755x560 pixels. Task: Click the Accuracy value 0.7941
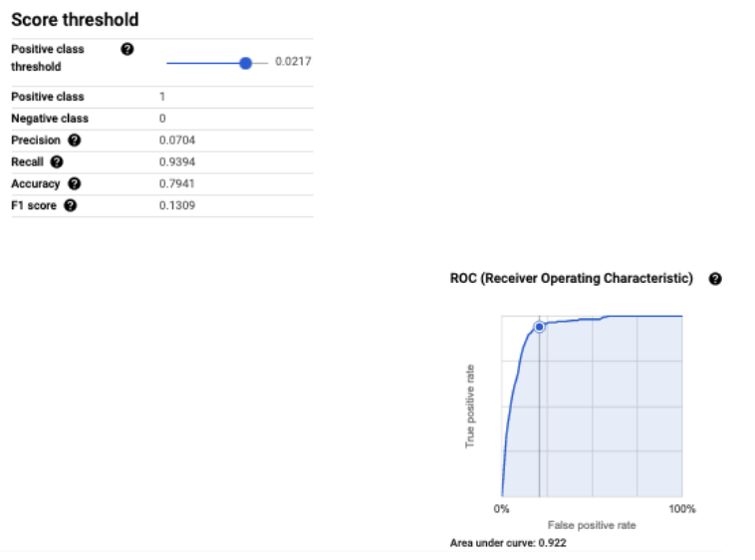point(175,184)
